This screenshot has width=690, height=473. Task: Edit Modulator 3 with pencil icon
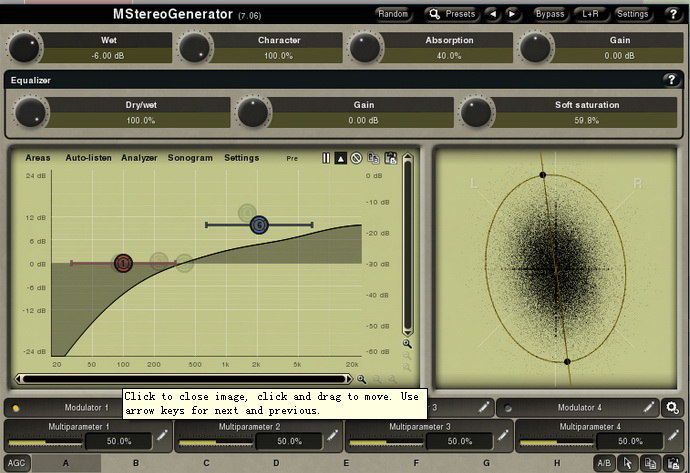tap(483, 408)
